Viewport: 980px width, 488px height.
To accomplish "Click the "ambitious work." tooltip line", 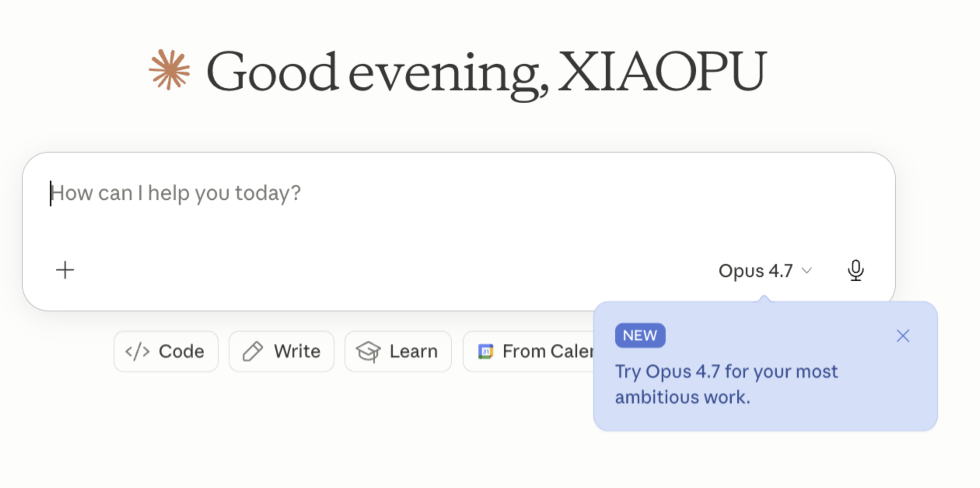I will 683,397.
